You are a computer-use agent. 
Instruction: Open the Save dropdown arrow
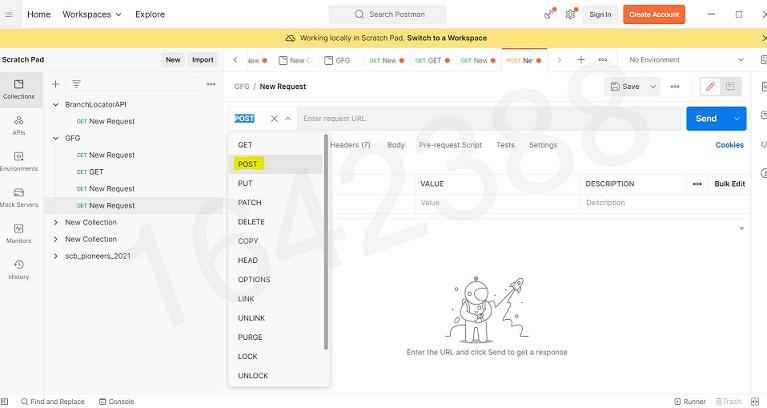(653, 87)
